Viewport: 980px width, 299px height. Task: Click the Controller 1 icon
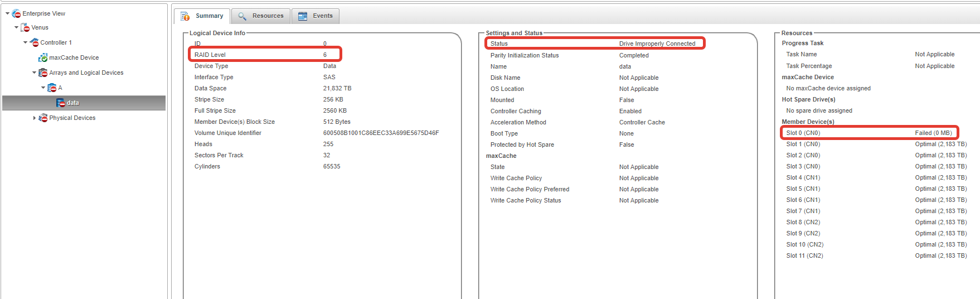(x=35, y=42)
